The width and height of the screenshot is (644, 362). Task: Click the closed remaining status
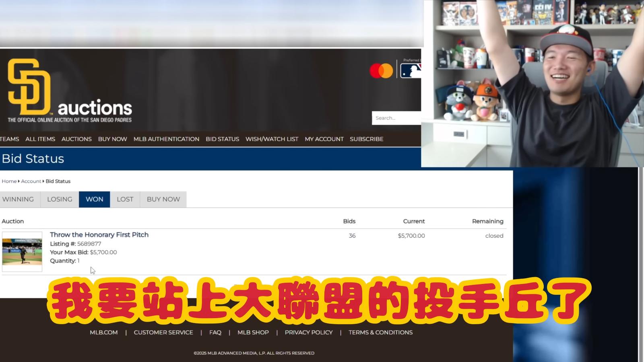[494, 236]
